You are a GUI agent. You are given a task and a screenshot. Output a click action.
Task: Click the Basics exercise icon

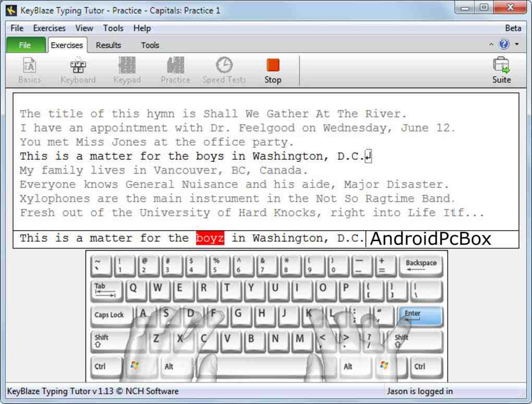click(x=30, y=70)
